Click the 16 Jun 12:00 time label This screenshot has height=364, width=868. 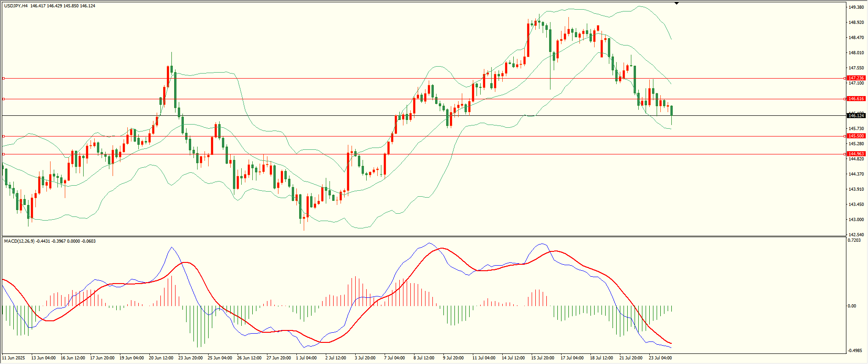[x=73, y=358]
